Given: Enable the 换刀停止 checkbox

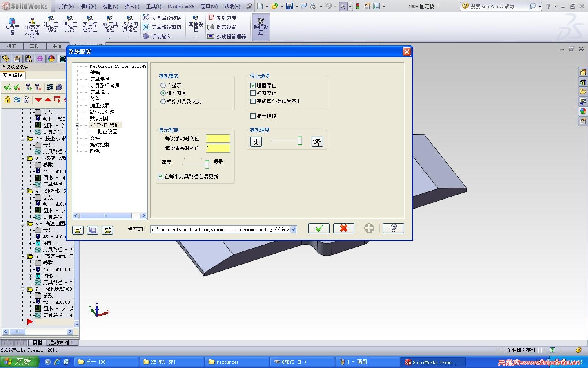Looking at the screenshot, I should [x=253, y=93].
